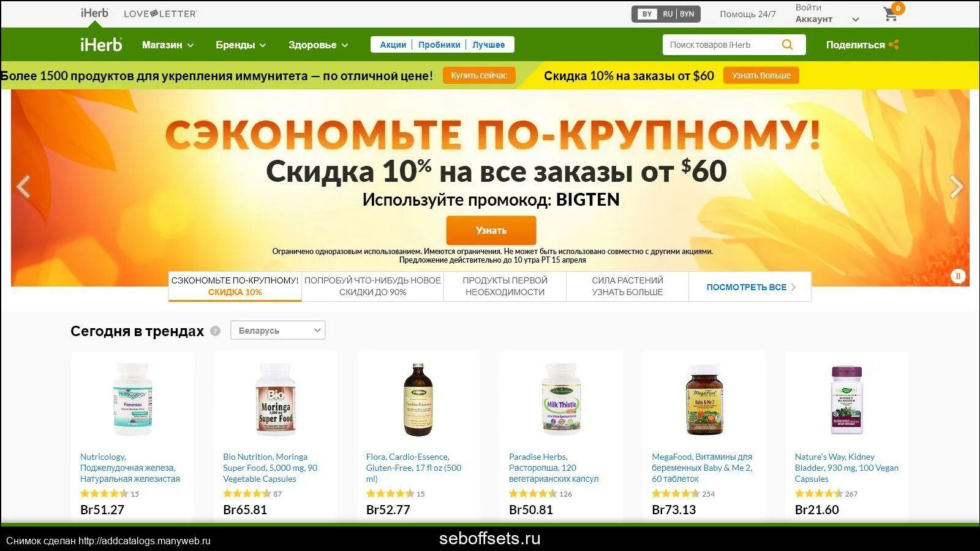Screen dimensions: 980x551
Task: Click the orange Узнать button
Action: 491,230
